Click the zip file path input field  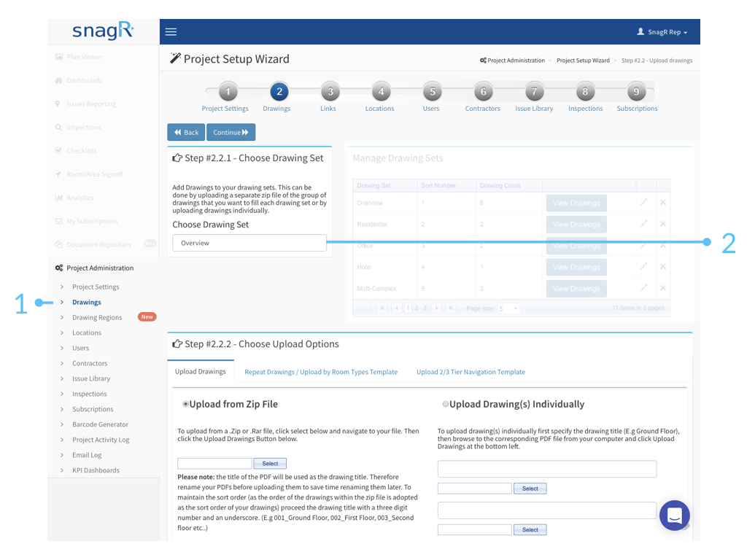[x=215, y=463]
